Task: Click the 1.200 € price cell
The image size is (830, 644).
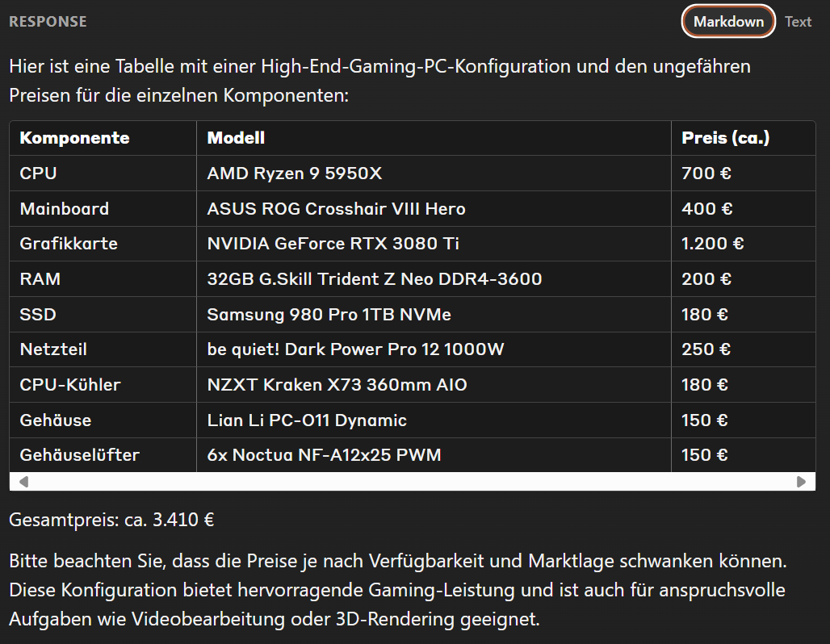Action: point(743,244)
